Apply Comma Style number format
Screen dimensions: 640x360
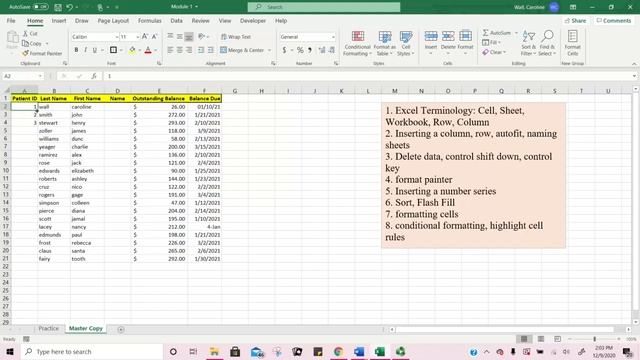click(310, 50)
